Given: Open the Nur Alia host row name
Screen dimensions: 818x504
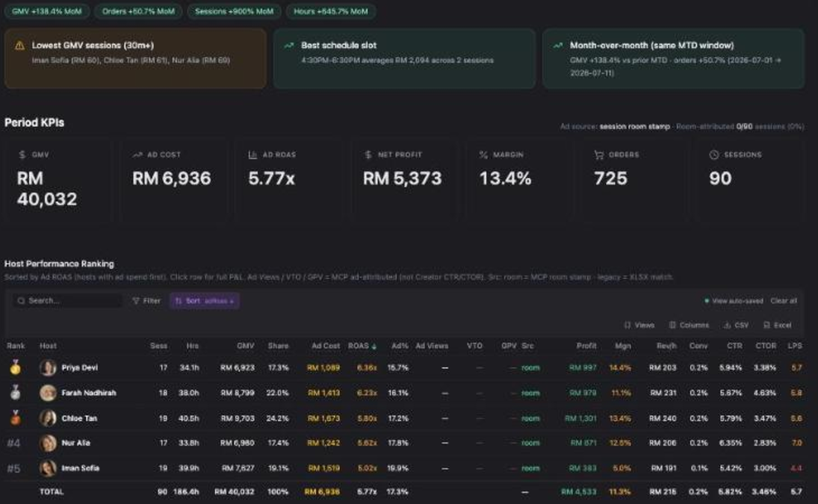Looking at the screenshot, I should (x=75, y=443).
